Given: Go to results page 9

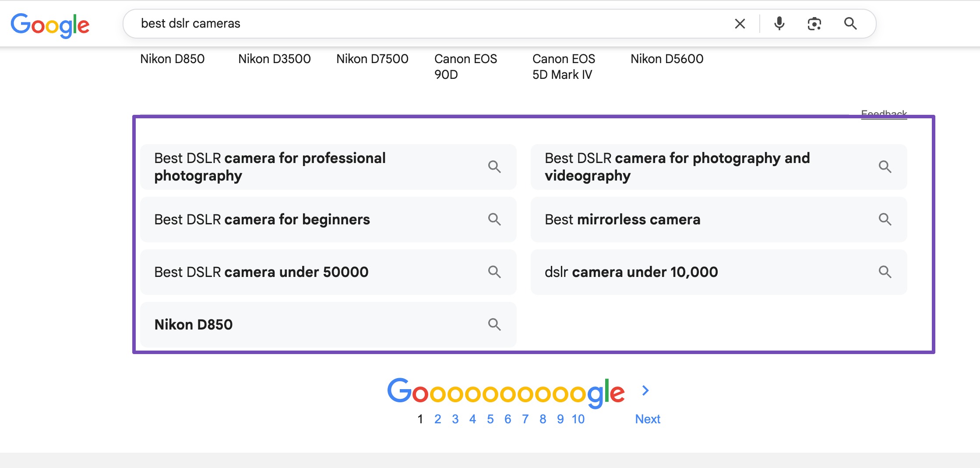Looking at the screenshot, I should coord(561,419).
